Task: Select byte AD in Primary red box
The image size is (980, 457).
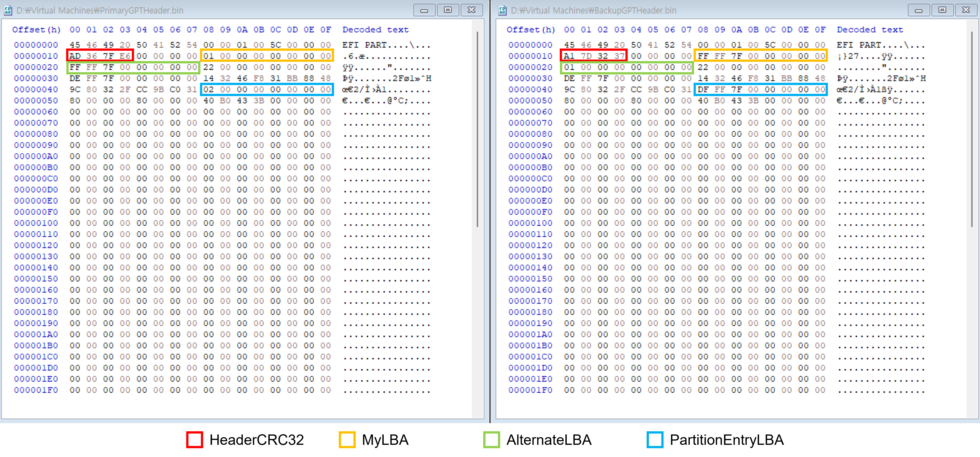Action: click(75, 56)
